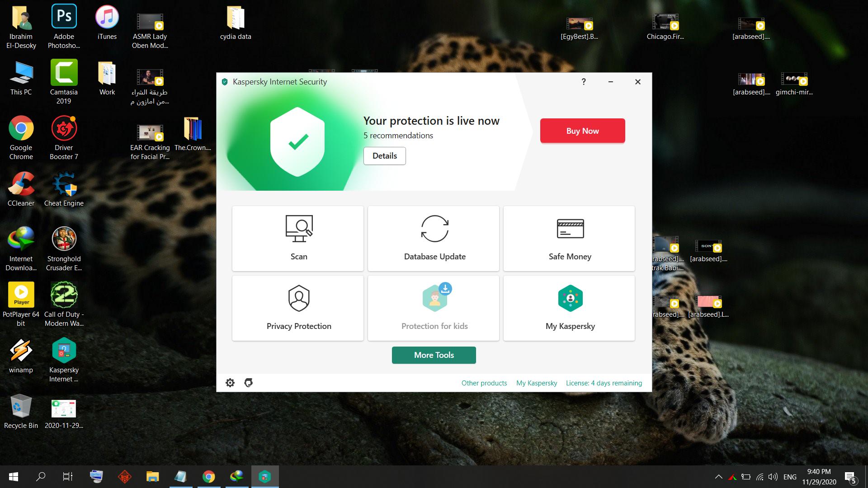Open Wi-Fi network tray icon
The width and height of the screenshot is (868, 488).
760,477
